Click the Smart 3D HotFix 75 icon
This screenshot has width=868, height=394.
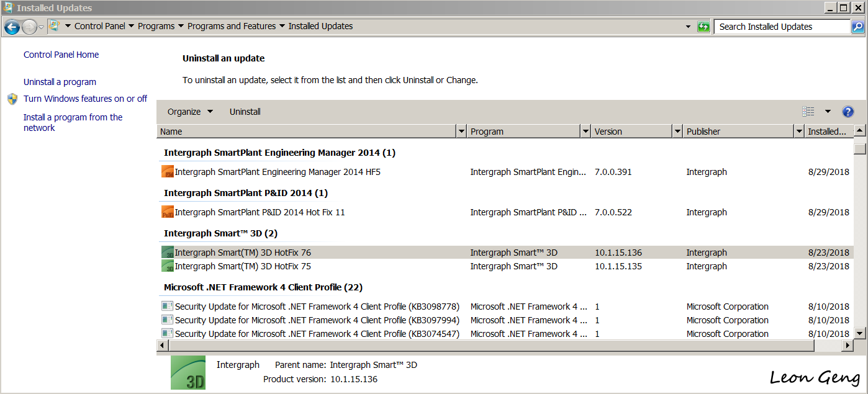coord(168,266)
